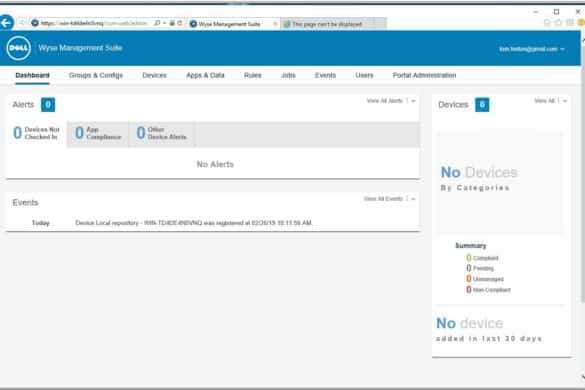The height and width of the screenshot is (390, 585).
Task: Click the View All Events link
Action: tap(383, 199)
